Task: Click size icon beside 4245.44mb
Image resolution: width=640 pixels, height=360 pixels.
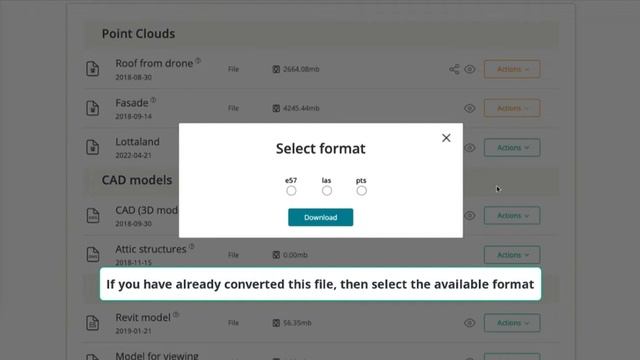Action: tap(276, 108)
